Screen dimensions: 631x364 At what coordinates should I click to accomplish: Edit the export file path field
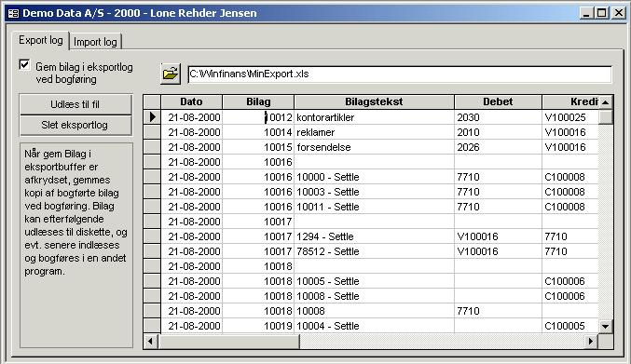(x=400, y=74)
